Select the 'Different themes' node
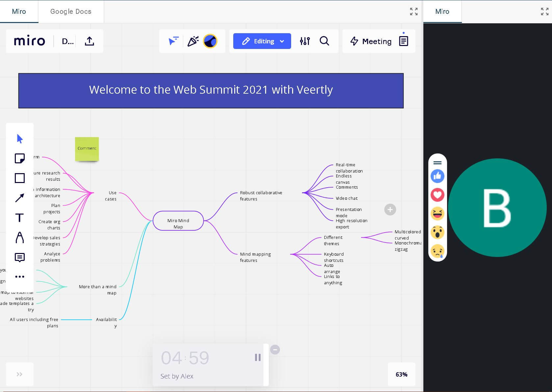Viewport: 552px width, 392px height. (333, 241)
